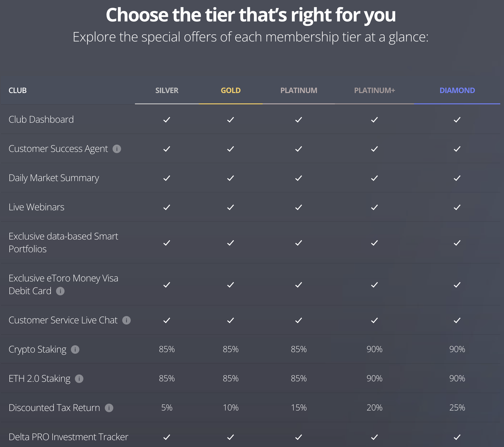The image size is (504, 447).
Task: Click info icon next to Customer Success Agent
Action: click(x=117, y=149)
